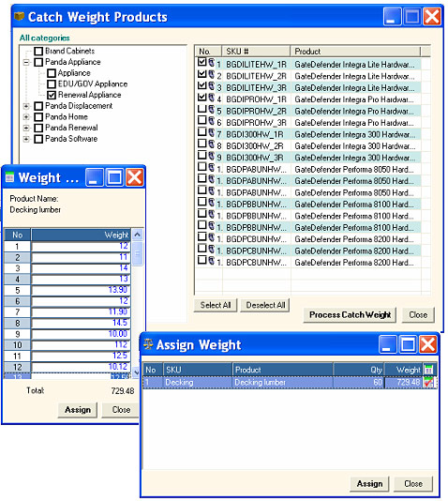Click product icon in row BGDI300HW_1R
448x501 pixels.
click(x=211, y=132)
